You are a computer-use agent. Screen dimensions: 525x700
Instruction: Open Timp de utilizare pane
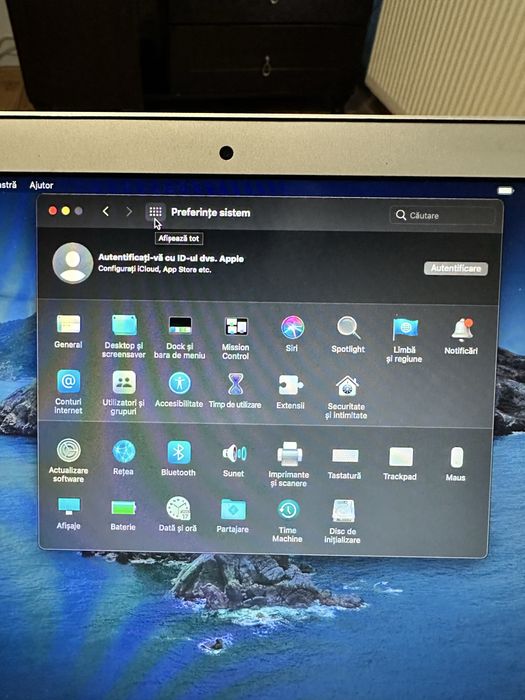click(235, 390)
